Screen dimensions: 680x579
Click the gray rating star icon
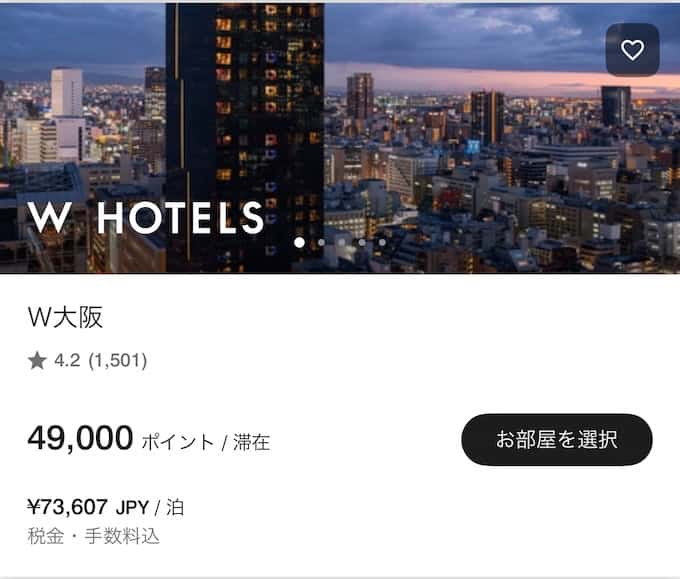[37, 360]
